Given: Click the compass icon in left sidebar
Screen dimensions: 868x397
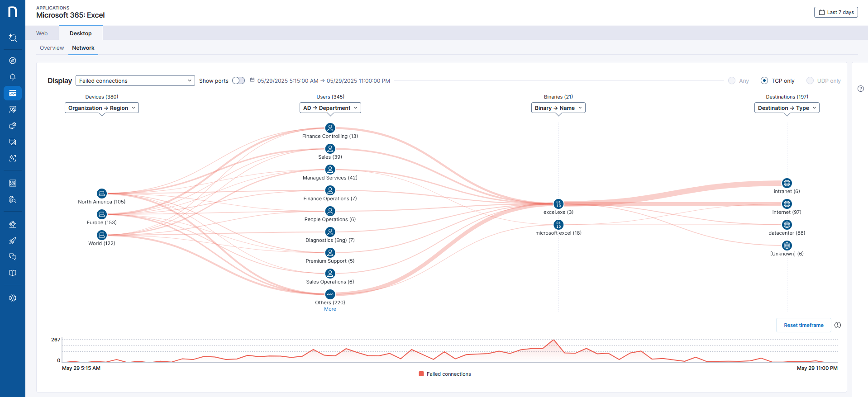Looking at the screenshot, I should coord(13,61).
